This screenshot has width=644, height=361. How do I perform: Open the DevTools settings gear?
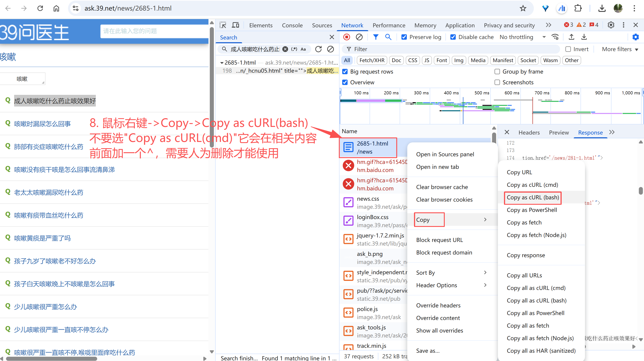pos(611,25)
